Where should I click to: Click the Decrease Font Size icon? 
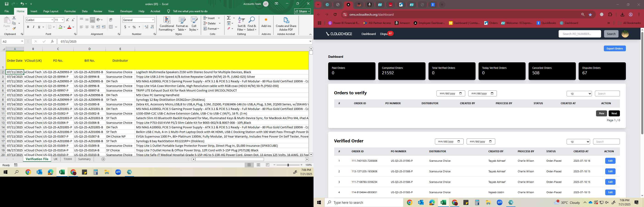pos(73,20)
